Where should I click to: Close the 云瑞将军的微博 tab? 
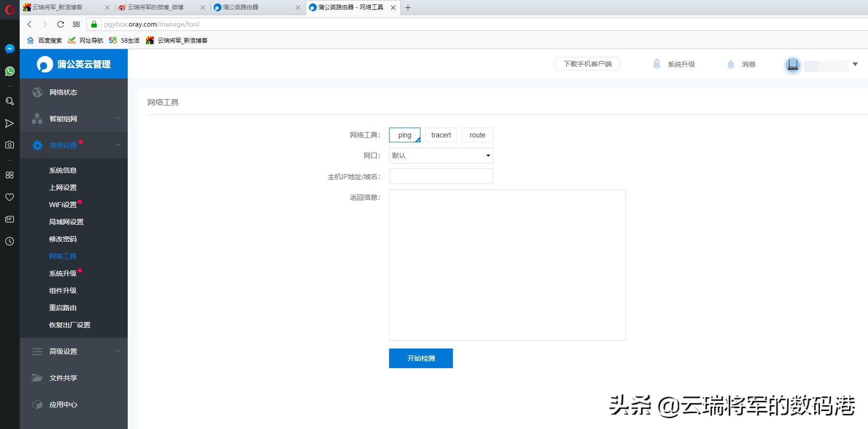click(203, 7)
